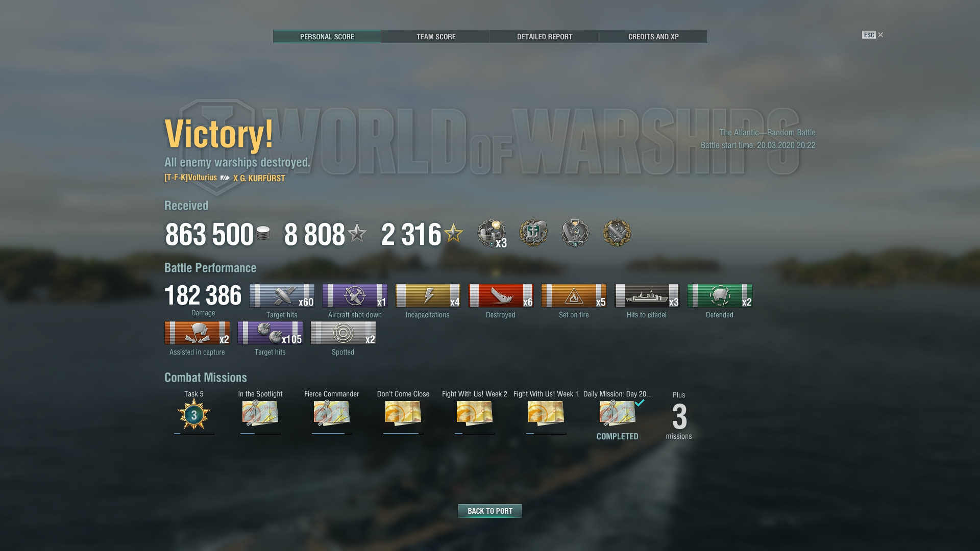Show the Plus 3 missions entry
Image resolution: width=980 pixels, height=551 pixels.
tap(679, 416)
